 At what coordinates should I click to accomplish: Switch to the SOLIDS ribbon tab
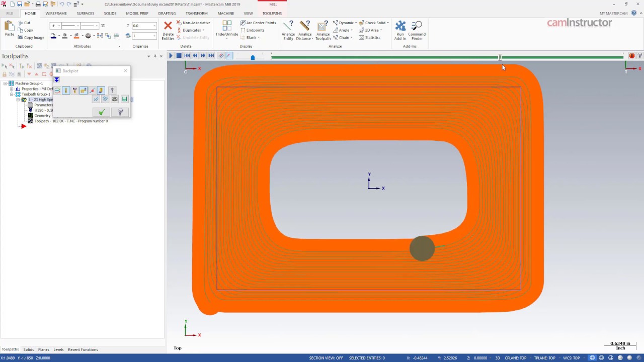coord(110,14)
